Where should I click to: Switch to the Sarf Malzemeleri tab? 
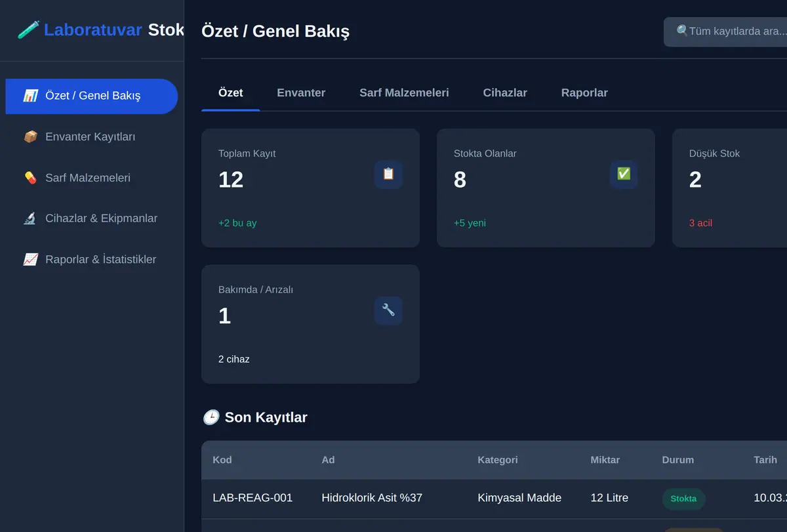click(404, 92)
